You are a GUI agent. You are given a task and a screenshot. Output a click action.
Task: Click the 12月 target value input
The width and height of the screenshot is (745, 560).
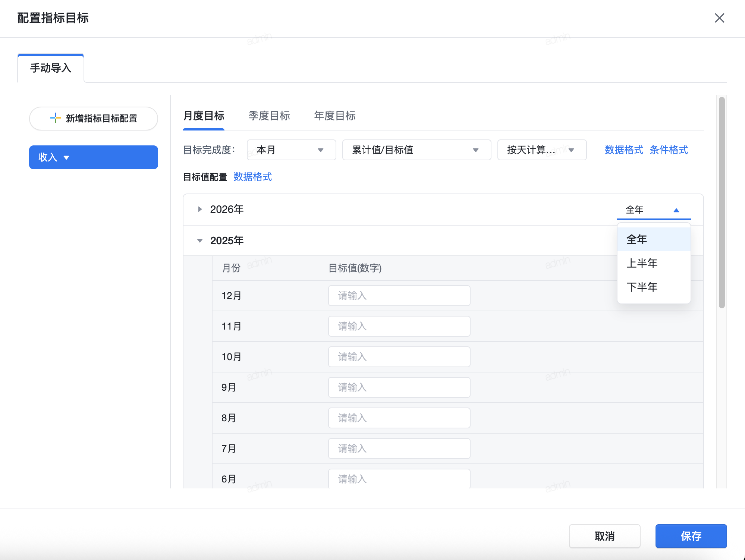[399, 296]
